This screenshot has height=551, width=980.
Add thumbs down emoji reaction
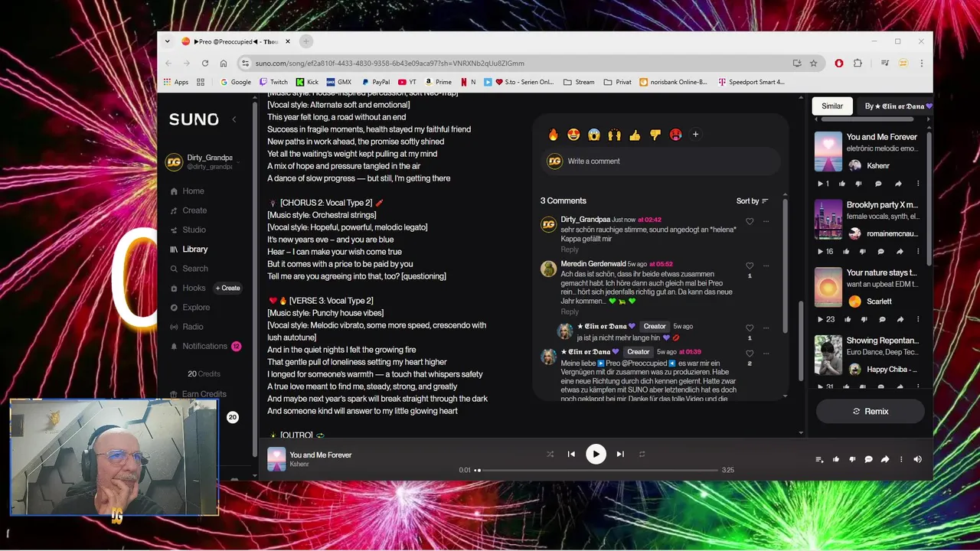(x=655, y=135)
